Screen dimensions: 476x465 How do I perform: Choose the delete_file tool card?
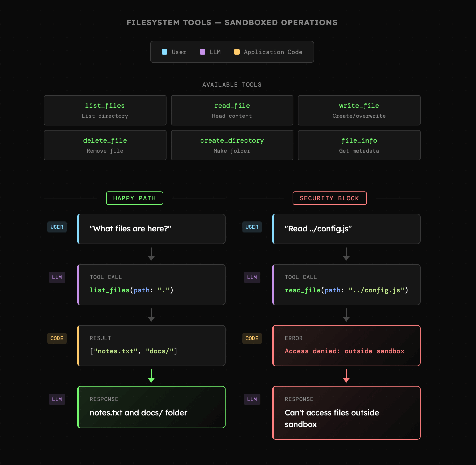[x=105, y=145]
